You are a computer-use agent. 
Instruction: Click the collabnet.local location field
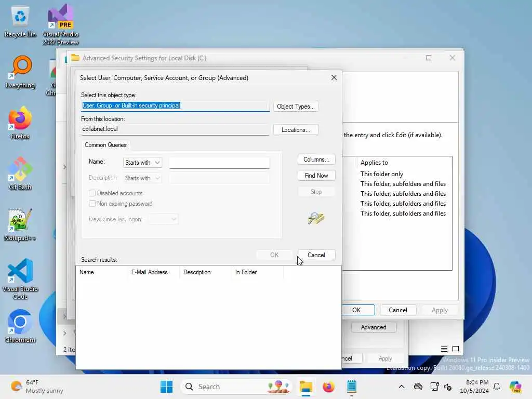[x=176, y=129]
